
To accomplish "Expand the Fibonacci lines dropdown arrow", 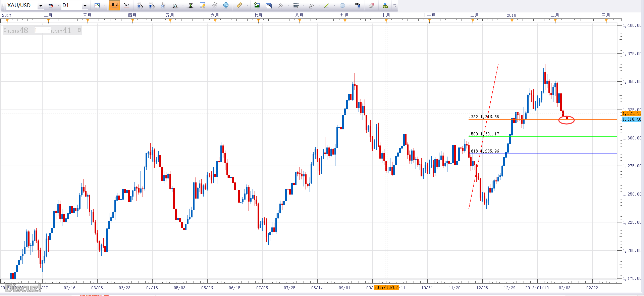I will [304, 5].
